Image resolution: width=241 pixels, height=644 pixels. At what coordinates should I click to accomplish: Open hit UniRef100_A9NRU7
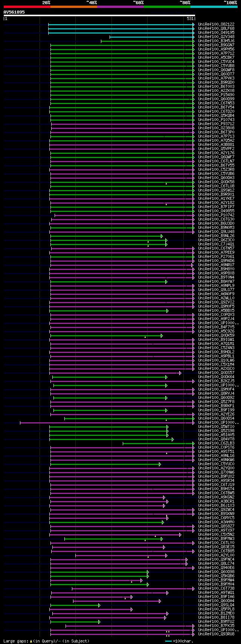pyautogui.click(x=216, y=265)
